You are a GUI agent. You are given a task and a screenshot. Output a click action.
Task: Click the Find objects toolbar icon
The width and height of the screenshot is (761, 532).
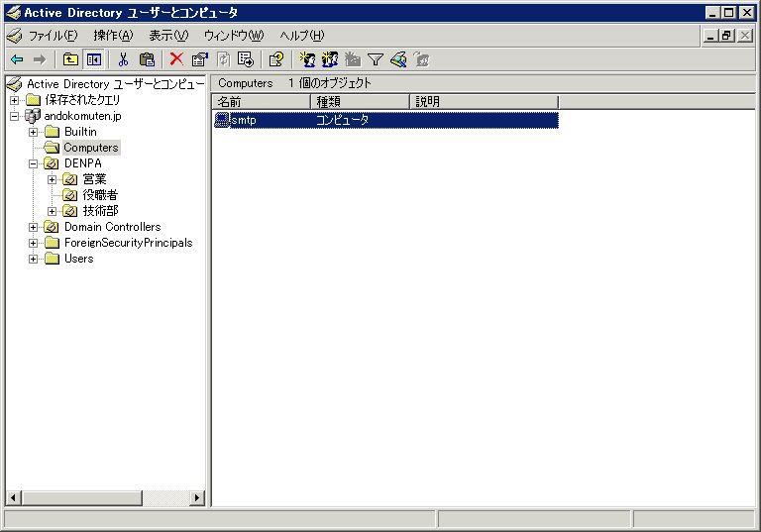(398, 59)
